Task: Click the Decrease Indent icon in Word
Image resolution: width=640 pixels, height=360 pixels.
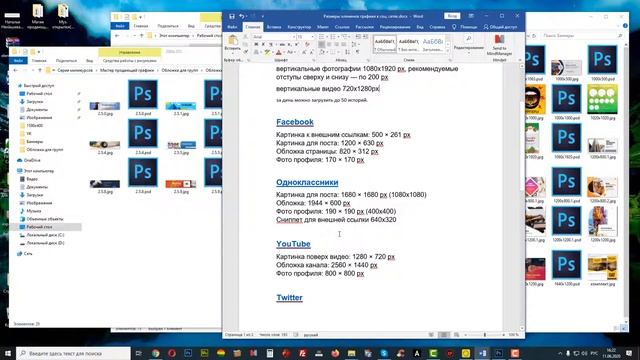Action: click(358, 37)
